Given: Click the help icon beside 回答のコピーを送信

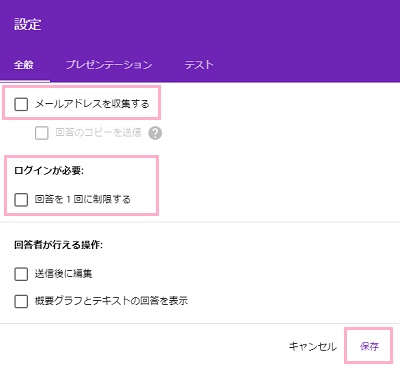Looking at the screenshot, I should (155, 133).
